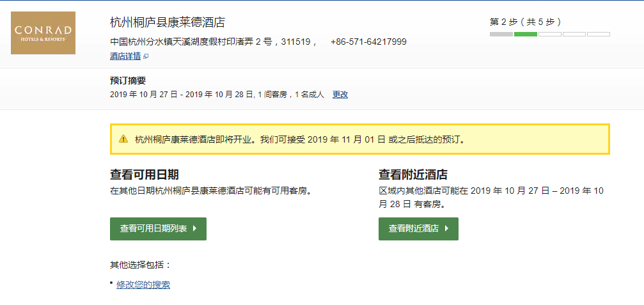The width and height of the screenshot is (644, 305).
Task: Click the 其他选择包括 label
Action: point(141,265)
